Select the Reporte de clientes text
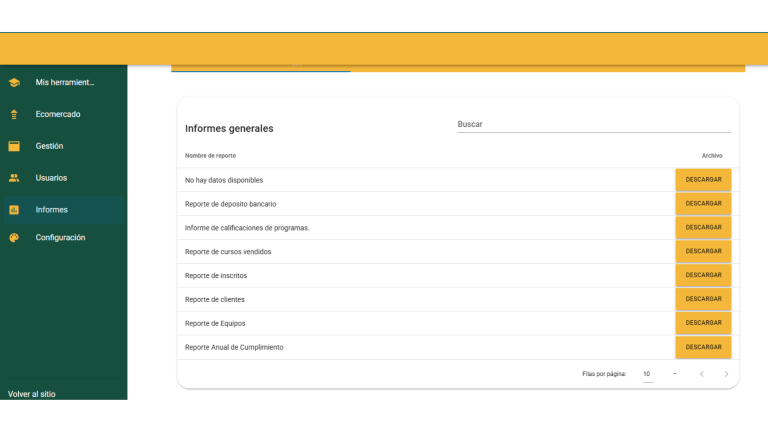 215,299
